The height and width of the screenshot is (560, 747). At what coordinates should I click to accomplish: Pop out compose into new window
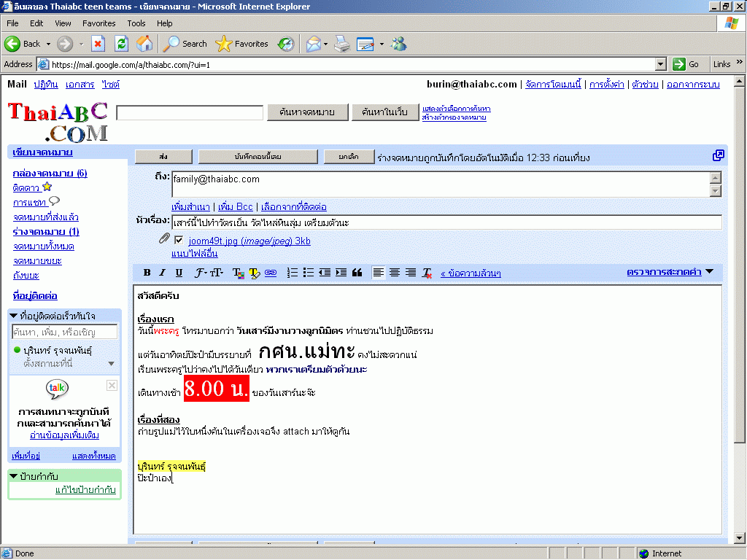718,155
